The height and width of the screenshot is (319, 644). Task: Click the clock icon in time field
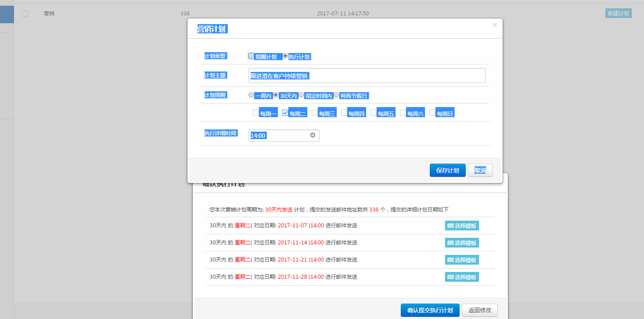click(x=313, y=136)
